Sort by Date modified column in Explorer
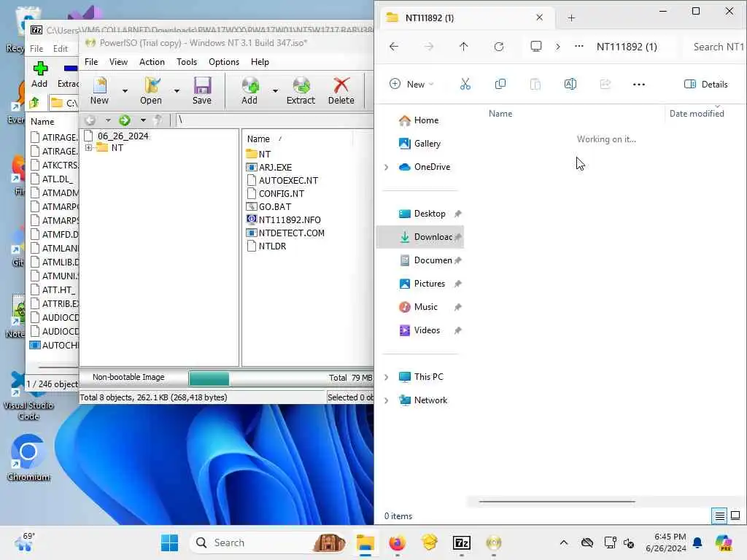The image size is (747, 560). tap(697, 114)
